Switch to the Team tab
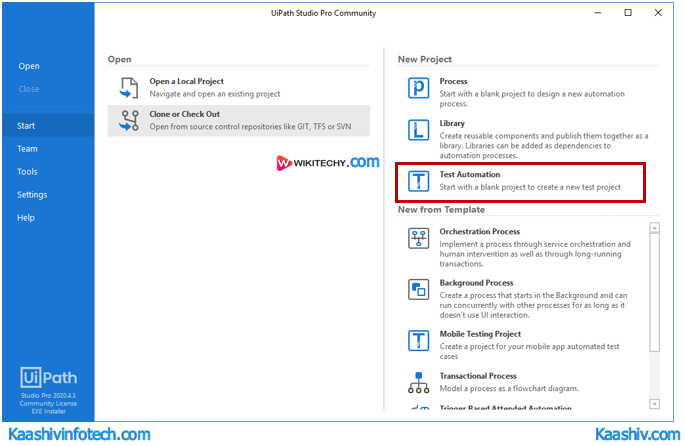 pos(27,149)
